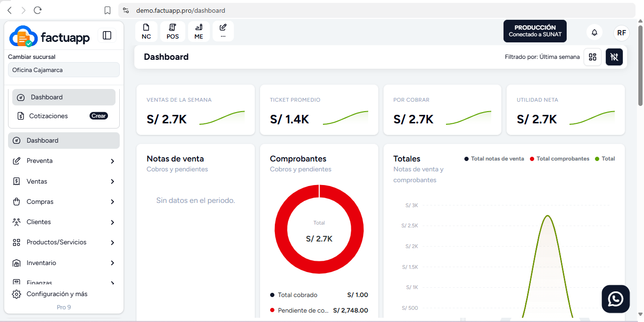The height and width of the screenshot is (322, 644).
Task: Open notifications with the bell icon
Action: pyautogui.click(x=594, y=32)
